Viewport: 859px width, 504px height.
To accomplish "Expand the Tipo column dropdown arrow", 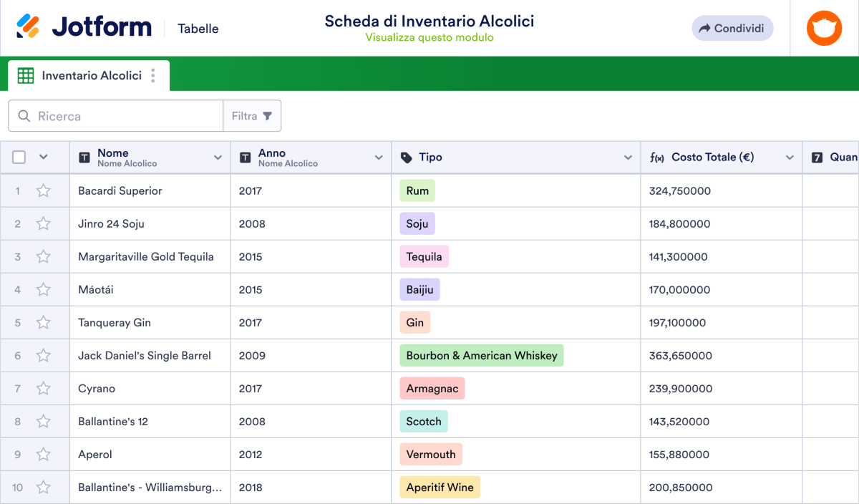I will pos(628,157).
